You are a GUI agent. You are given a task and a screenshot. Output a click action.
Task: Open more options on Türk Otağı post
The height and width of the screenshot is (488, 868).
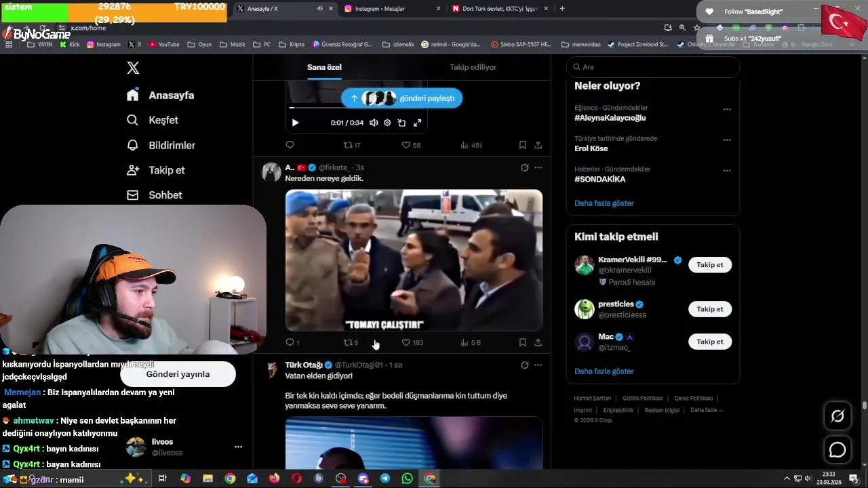click(x=538, y=365)
